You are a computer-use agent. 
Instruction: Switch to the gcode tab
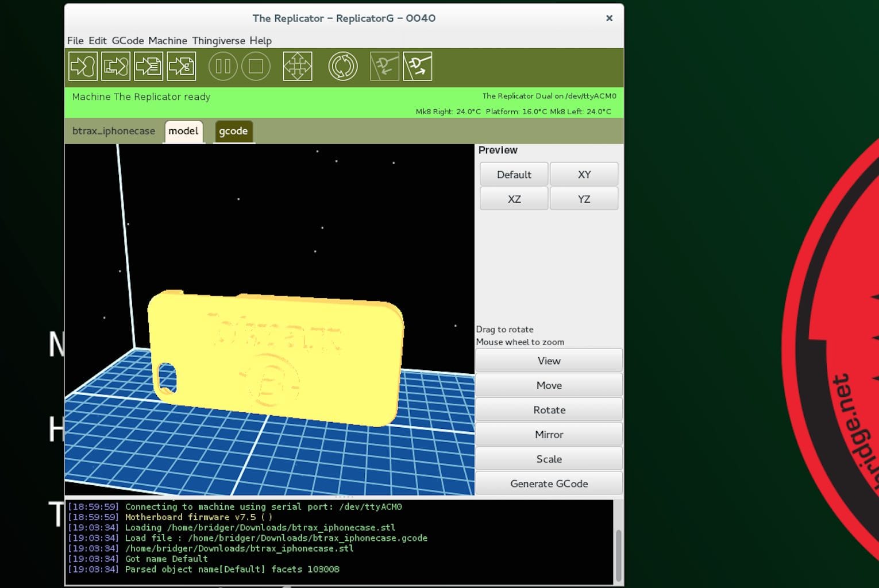(x=233, y=131)
